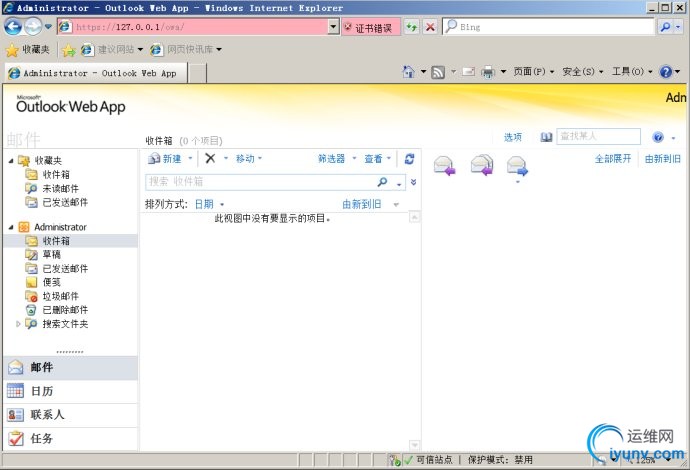
Task: Open the Junk E-Mail (垃圾邮件) folder
Action: (x=60, y=297)
